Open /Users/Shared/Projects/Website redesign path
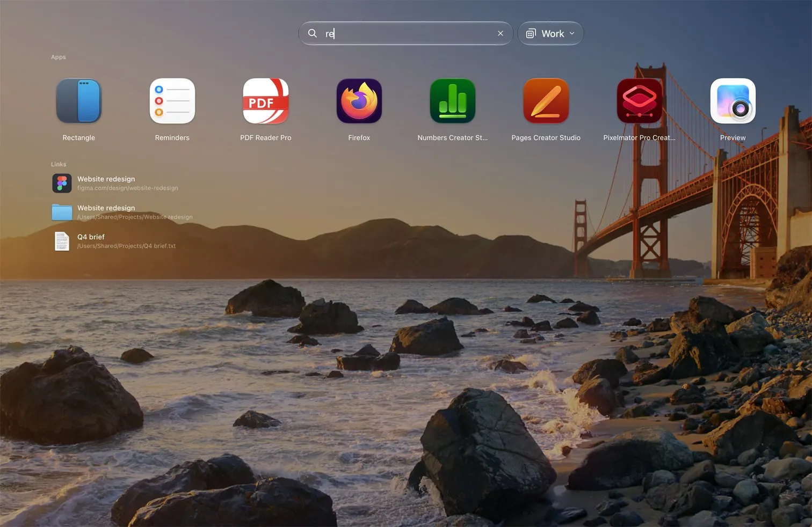 click(x=135, y=217)
